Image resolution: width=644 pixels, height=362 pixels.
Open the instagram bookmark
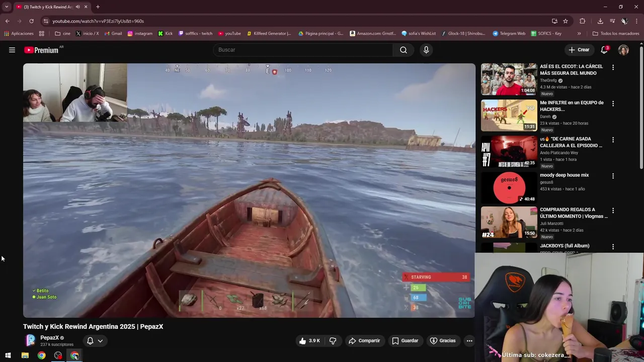click(x=140, y=34)
